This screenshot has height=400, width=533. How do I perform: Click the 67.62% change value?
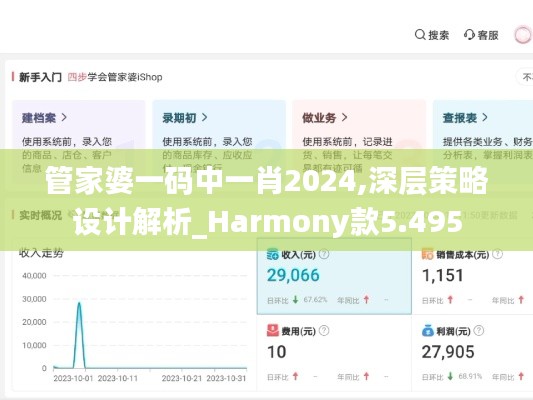315,300
